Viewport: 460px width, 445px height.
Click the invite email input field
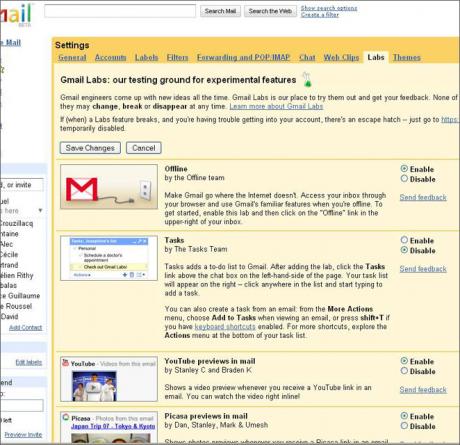pyautogui.click(x=22, y=405)
